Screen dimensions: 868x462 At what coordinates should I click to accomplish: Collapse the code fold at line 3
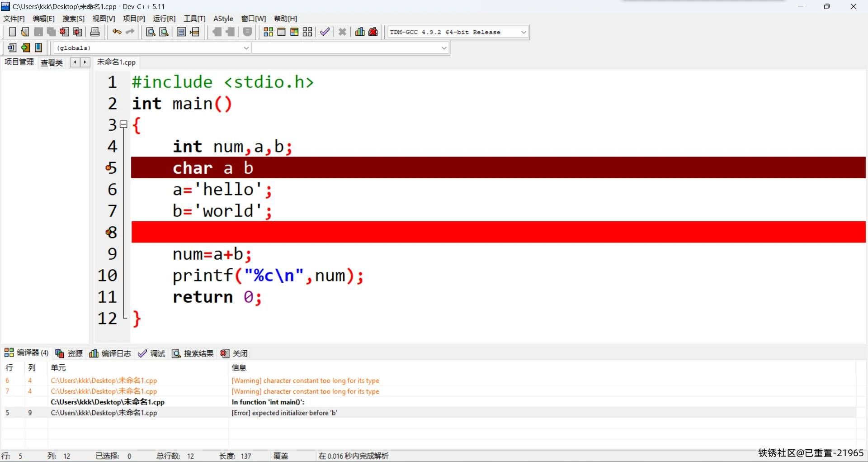pos(123,124)
